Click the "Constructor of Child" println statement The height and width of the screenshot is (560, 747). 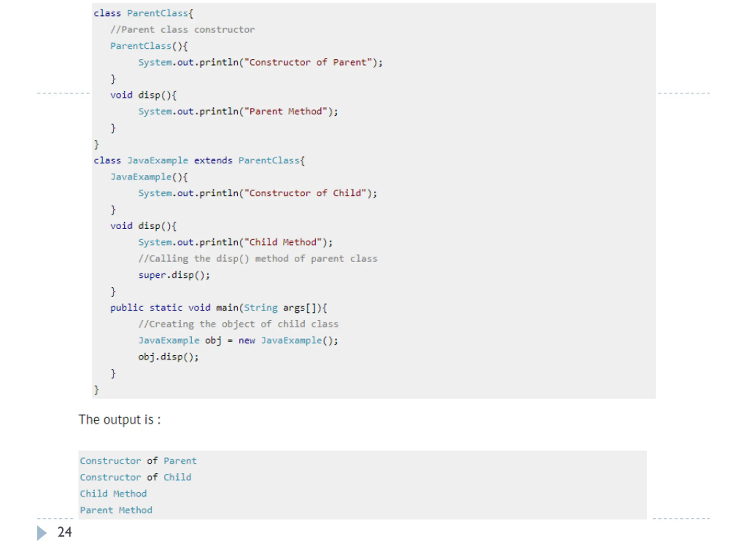click(258, 193)
